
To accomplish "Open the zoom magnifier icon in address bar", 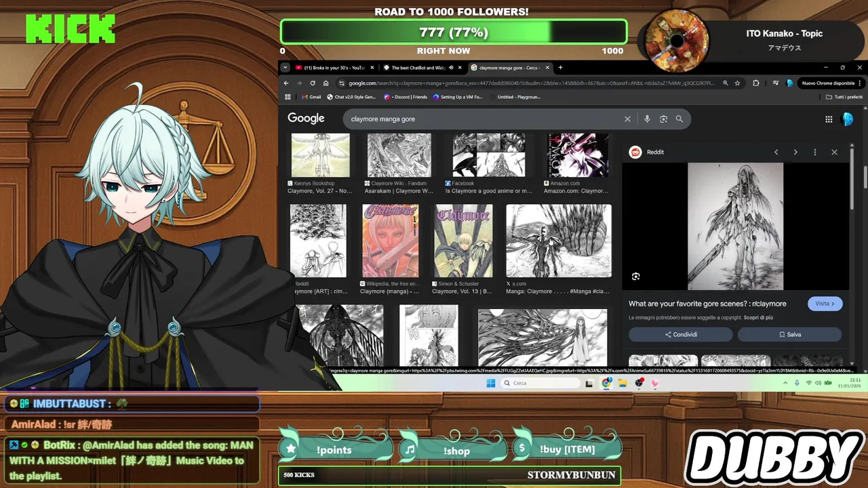I will [725, 83].
